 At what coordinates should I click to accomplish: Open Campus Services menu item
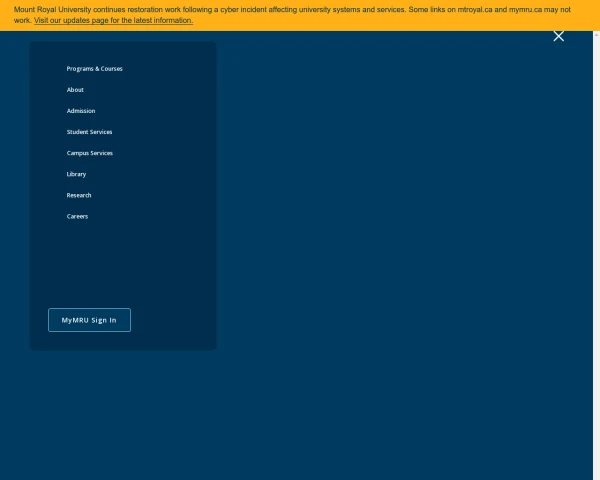click(x=90, y=153)
